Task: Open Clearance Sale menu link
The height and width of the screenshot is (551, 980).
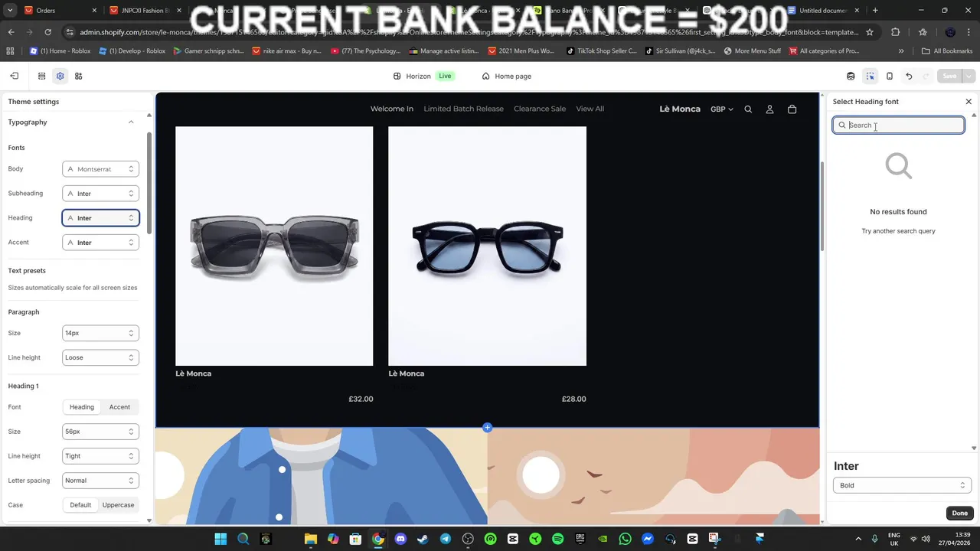Action: point(540,109)
